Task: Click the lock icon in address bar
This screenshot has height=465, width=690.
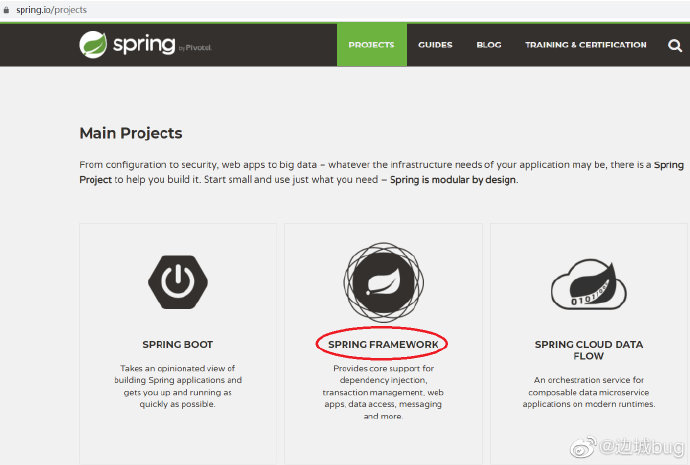Action: coord(6,10)
